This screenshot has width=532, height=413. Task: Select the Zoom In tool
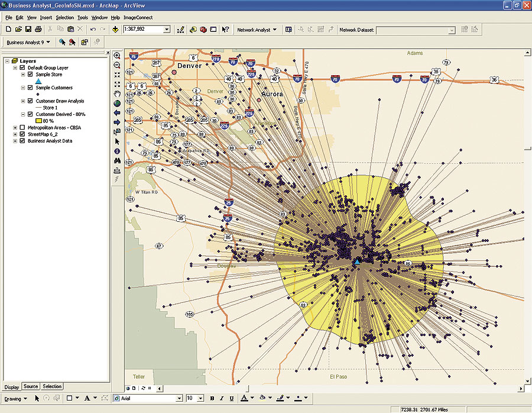click(x=117, y=56)
